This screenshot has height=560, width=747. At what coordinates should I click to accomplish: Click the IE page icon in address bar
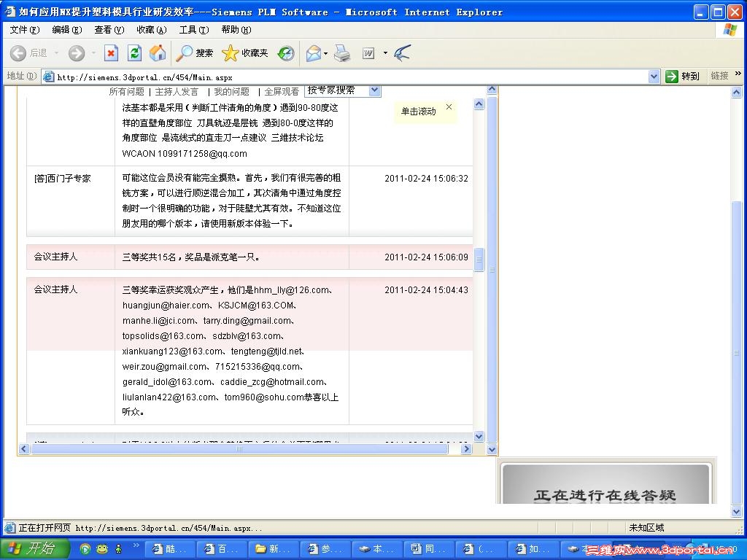[x=48, y=77]
